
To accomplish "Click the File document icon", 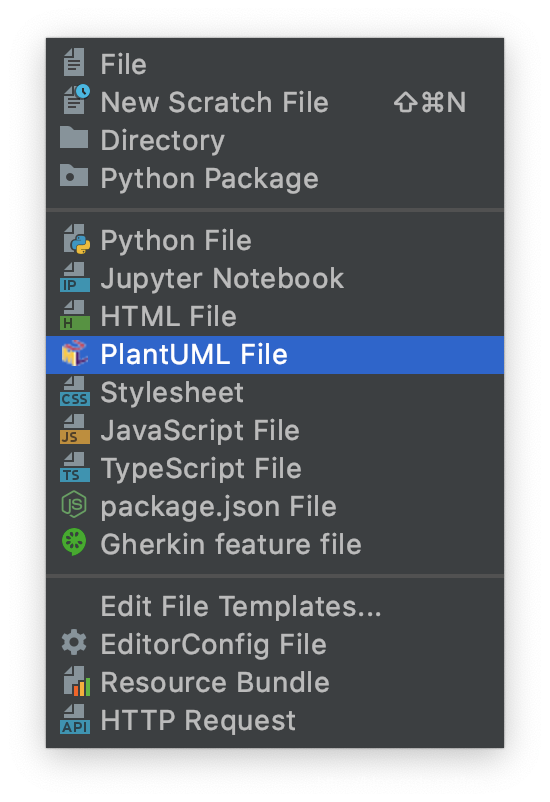I will (x=74, y=62).
